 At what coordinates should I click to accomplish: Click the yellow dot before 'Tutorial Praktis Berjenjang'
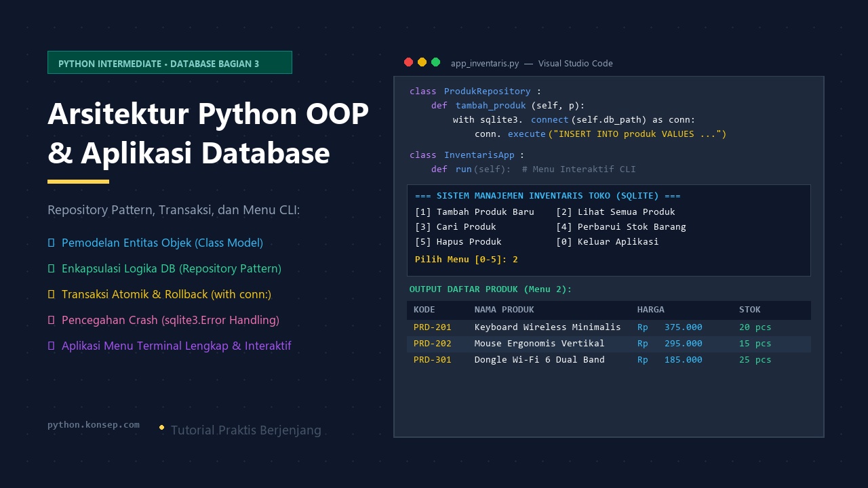tap(161, 428)
